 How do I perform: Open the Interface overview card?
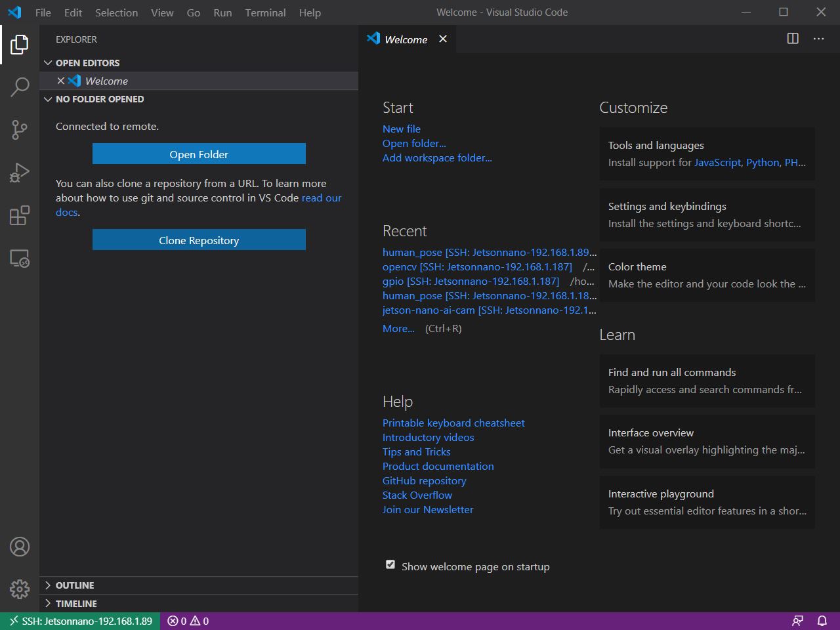707,441
